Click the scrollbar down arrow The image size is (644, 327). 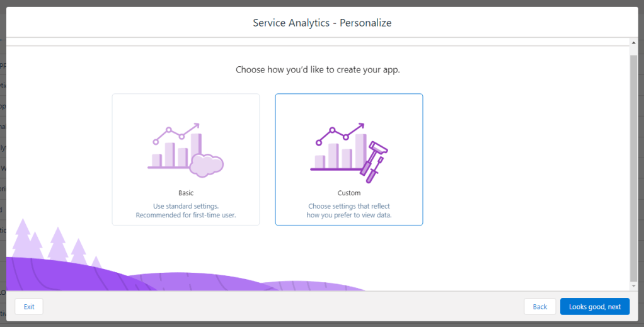tap(633, 287)
